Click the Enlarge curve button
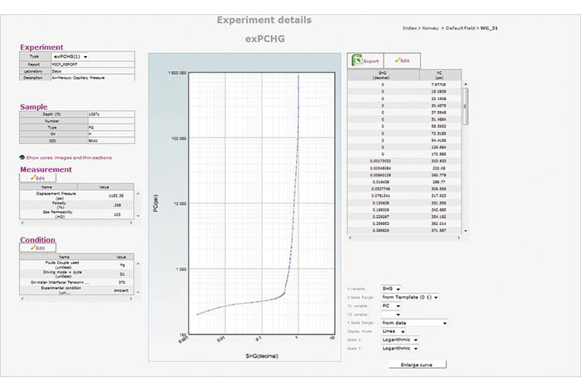 (418, 364)
